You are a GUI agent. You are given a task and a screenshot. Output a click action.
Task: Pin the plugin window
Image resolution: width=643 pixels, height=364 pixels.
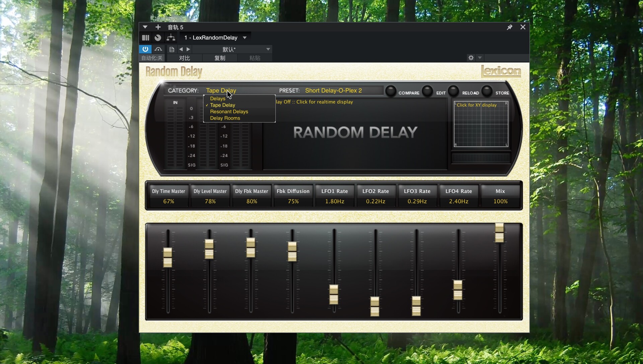click(509, 27)
